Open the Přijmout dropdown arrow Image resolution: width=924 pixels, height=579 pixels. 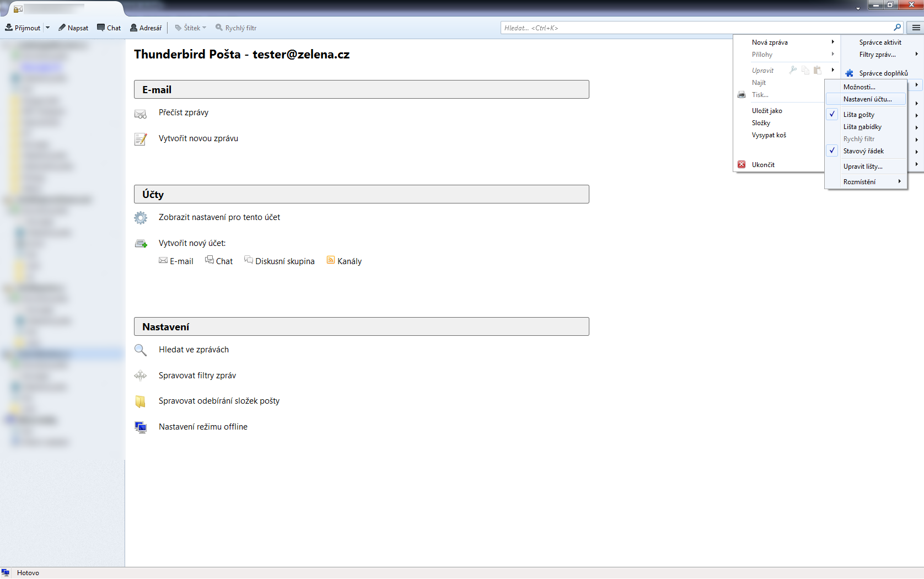click(x=48, y=28)
